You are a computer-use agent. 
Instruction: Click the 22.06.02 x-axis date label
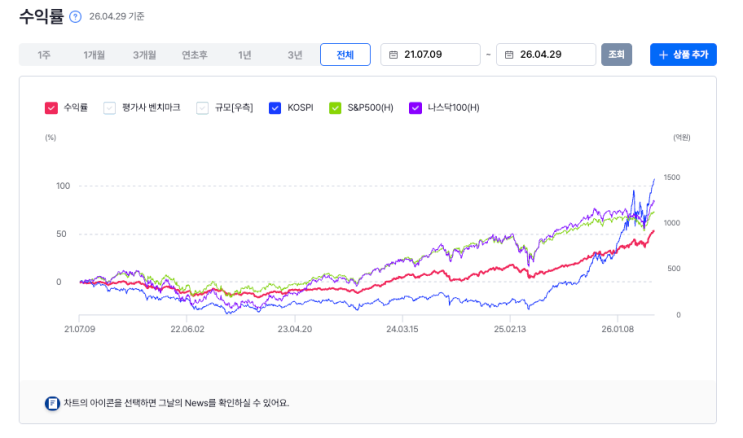point(187,329)
